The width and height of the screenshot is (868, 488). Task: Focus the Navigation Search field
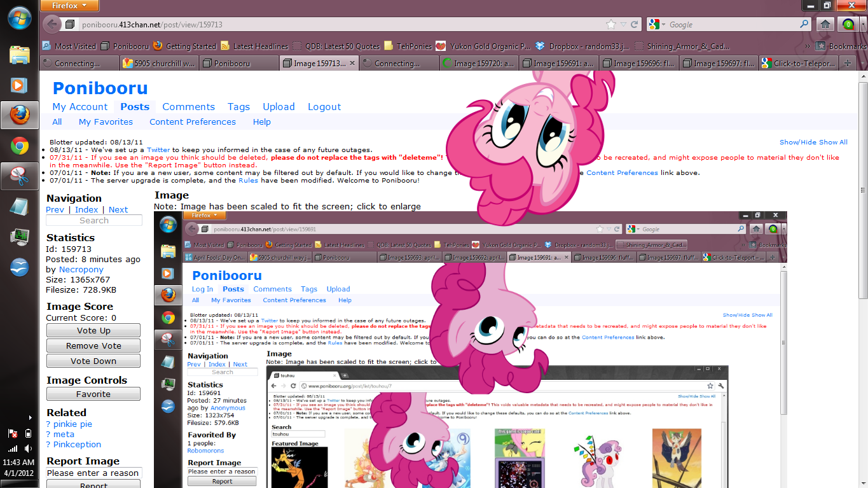pyautogui.click(x=94, y=220)
